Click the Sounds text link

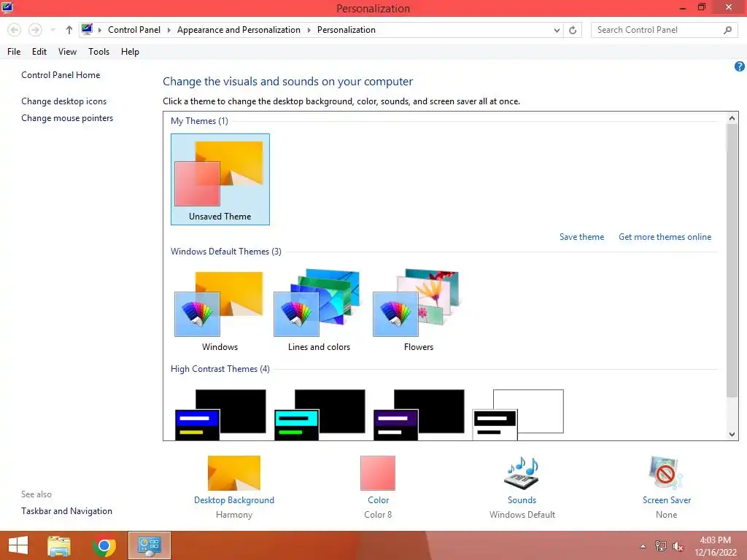tap(522, 500)
